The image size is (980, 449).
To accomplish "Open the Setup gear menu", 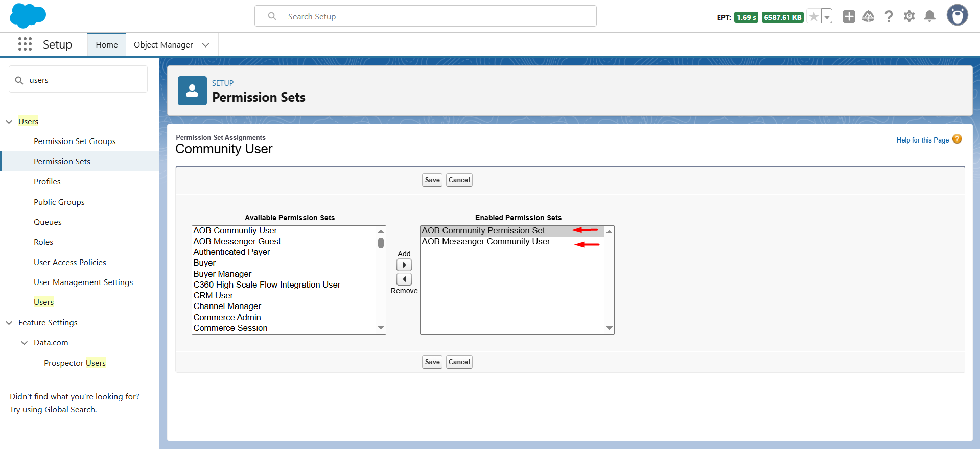I will click(x=909, y=17).
